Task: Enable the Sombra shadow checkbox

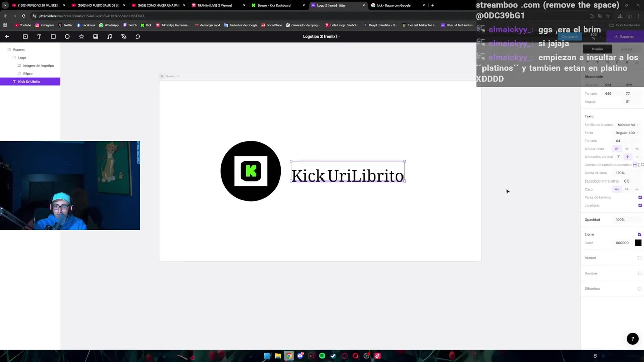Action: (640, 273)
